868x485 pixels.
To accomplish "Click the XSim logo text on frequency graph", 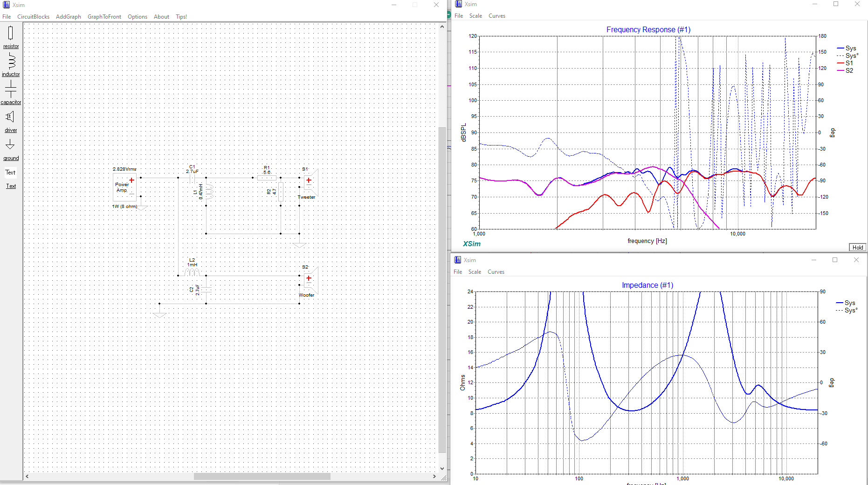I will tap(471, 244).
